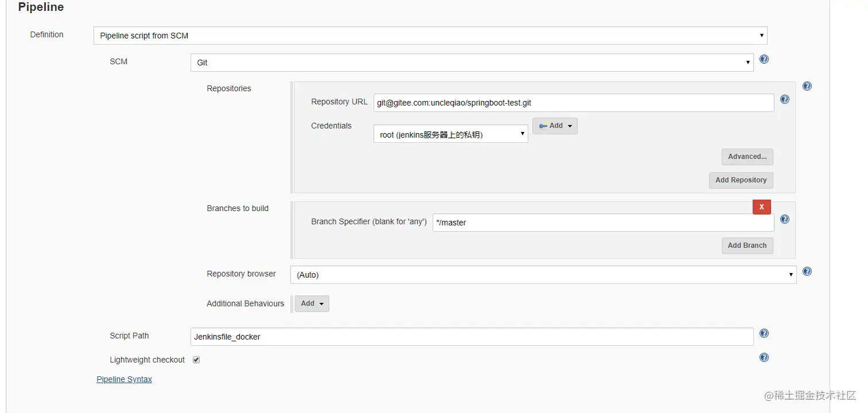The width and height of the screenshot is (868, 413).
Task: Open the Pipeline Syntax link
Action: [x=124, y=379]
